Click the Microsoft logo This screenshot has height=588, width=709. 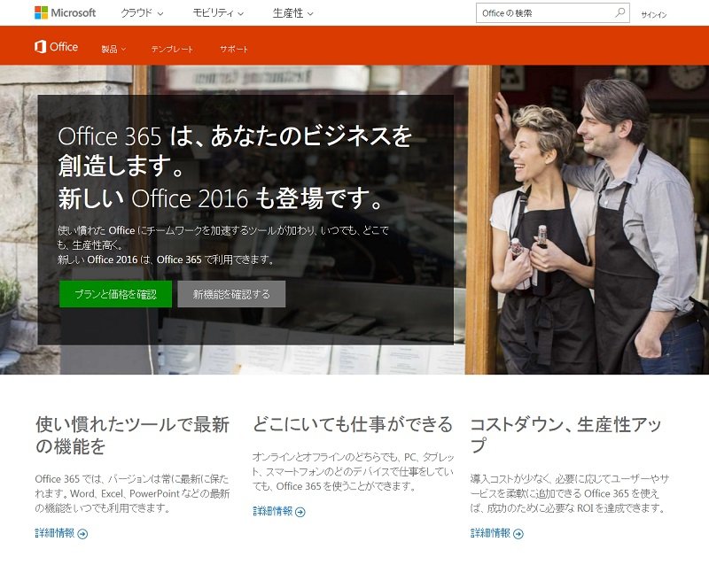pyautogui.click(x=65, y=12)
